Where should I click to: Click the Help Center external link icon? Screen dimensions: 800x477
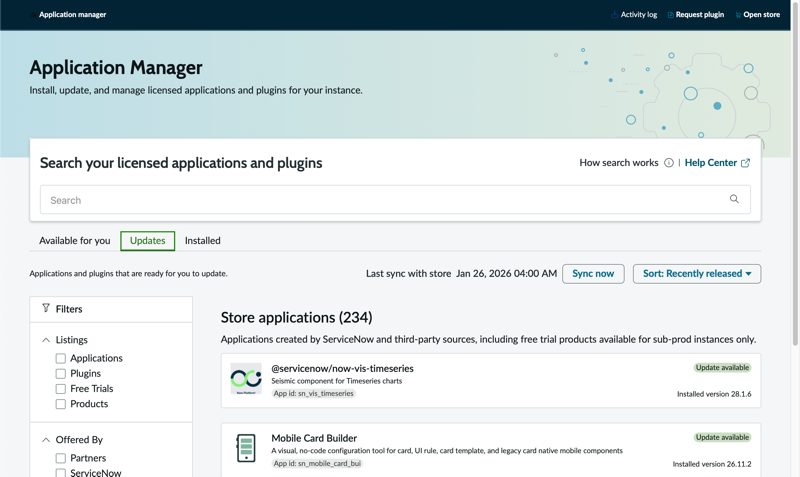745,163
